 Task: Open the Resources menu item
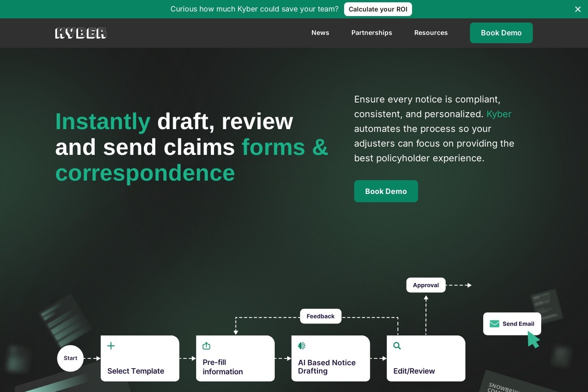coord(431,33)
